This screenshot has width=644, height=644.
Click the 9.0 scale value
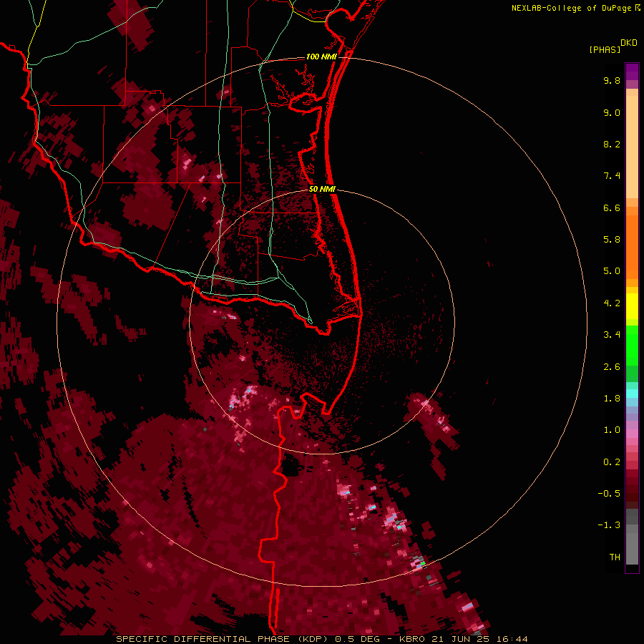click(612, 112)
